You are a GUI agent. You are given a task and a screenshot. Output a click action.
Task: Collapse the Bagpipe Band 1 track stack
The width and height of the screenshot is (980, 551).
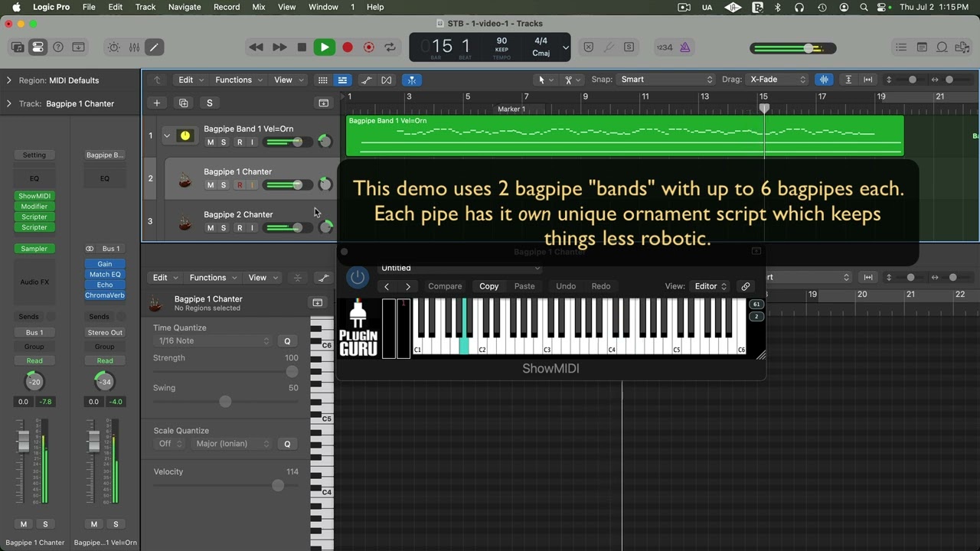pyautogui.click(x=167, y=136)
